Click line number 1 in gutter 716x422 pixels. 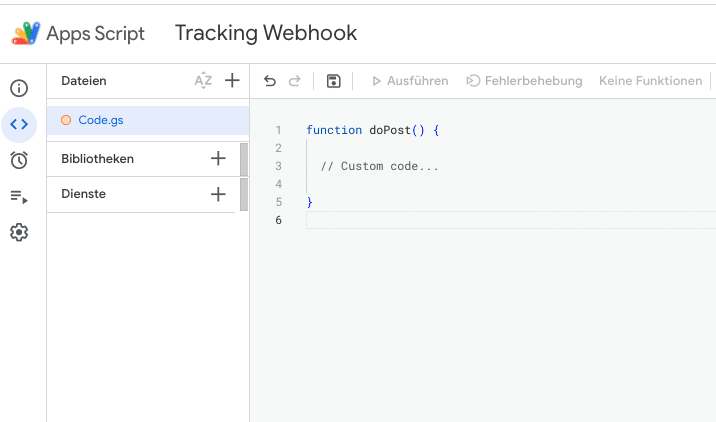point(278,130)
